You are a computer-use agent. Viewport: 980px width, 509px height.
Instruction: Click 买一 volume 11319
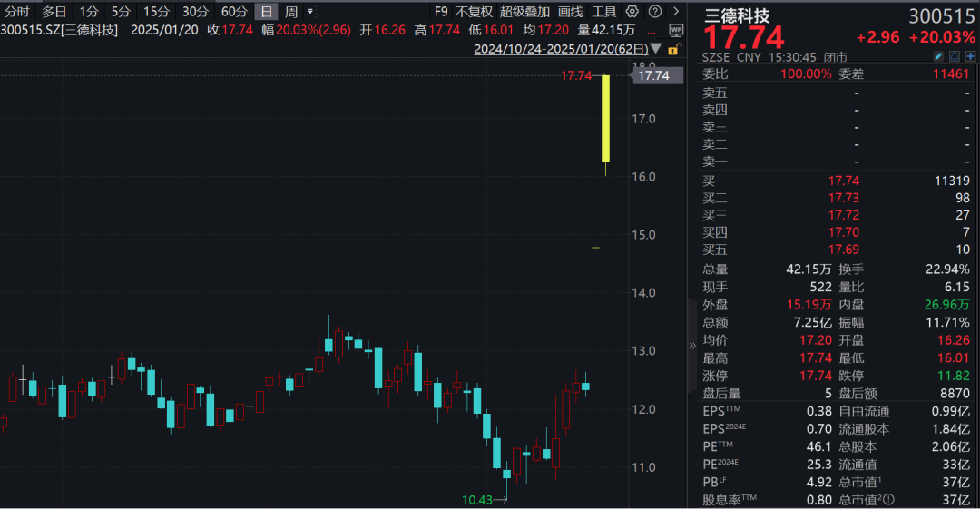[x=952, y=181]
